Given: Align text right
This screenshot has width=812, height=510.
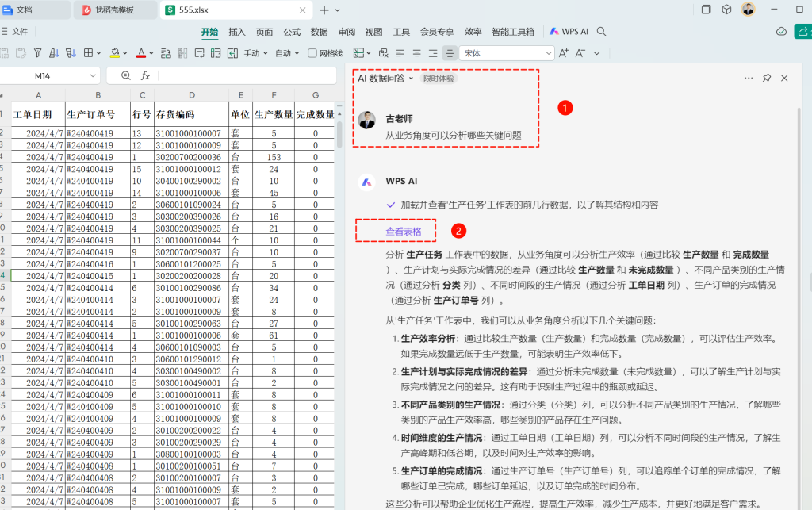Looking at the screenshot, I should (433, 53).
